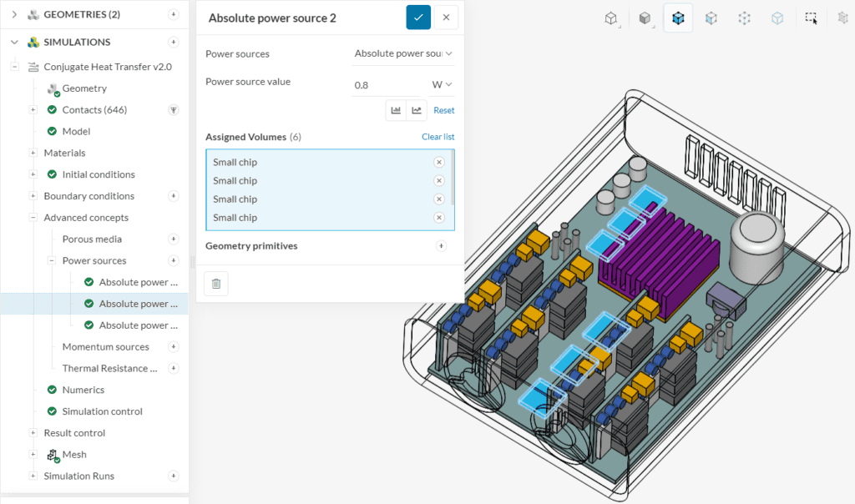Image resolution: width=855 pixels, height=504 pixels.
Task: Delete power source using trash icon
Action: [216, 284]
